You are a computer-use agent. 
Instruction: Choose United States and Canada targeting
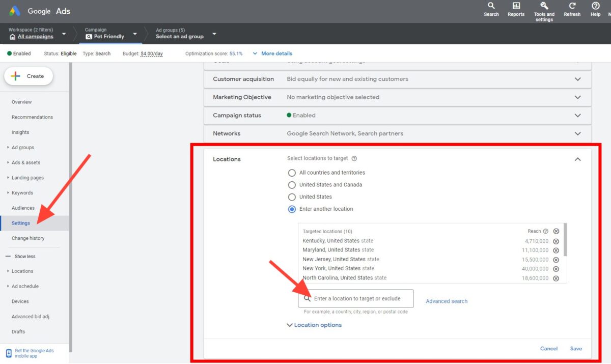[292, 185]
